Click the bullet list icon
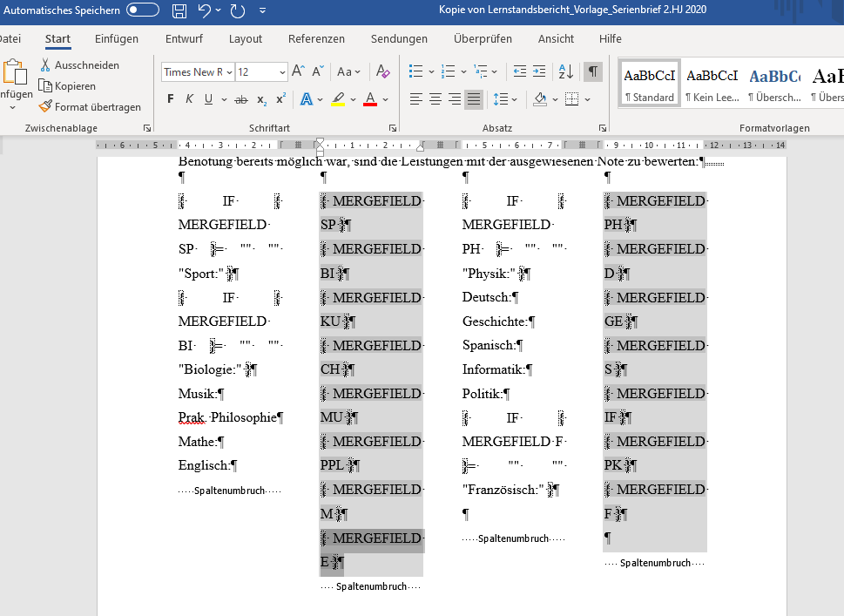The width and height of the screenshot is (844, 616). coord(415,71)
